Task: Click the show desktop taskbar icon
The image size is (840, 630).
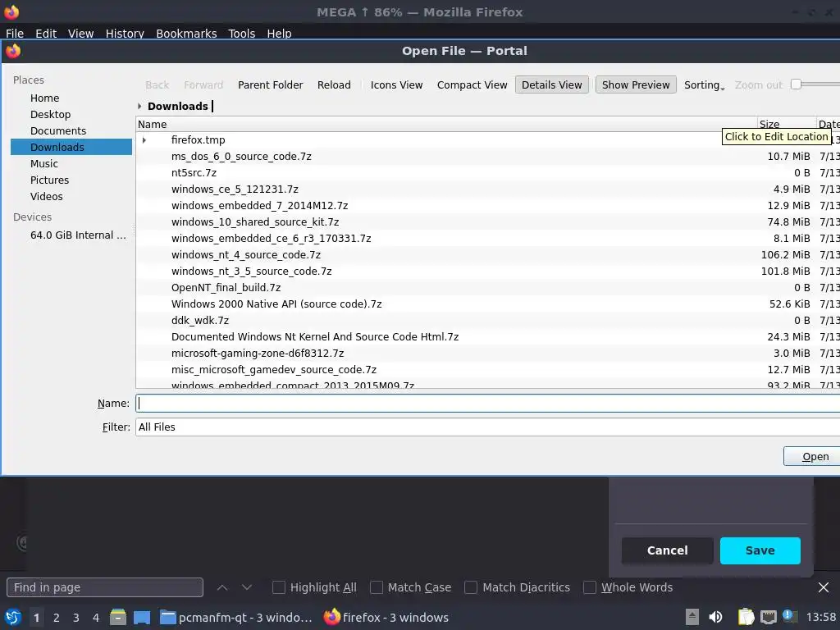Action: [142, 617]
